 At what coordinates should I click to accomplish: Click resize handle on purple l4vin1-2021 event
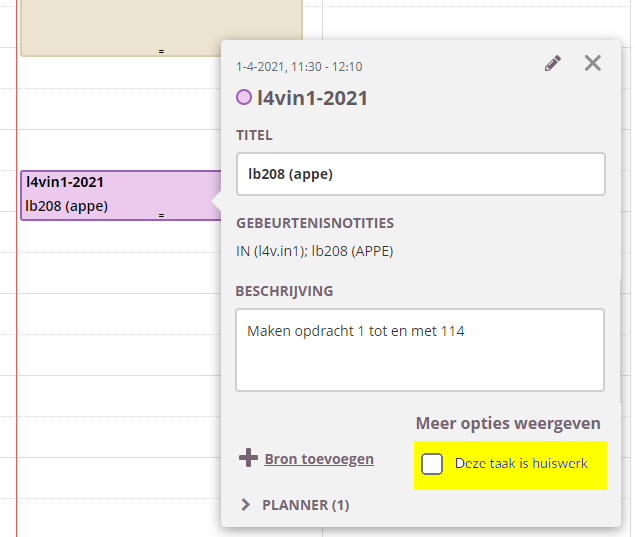[x=161, y=214]
